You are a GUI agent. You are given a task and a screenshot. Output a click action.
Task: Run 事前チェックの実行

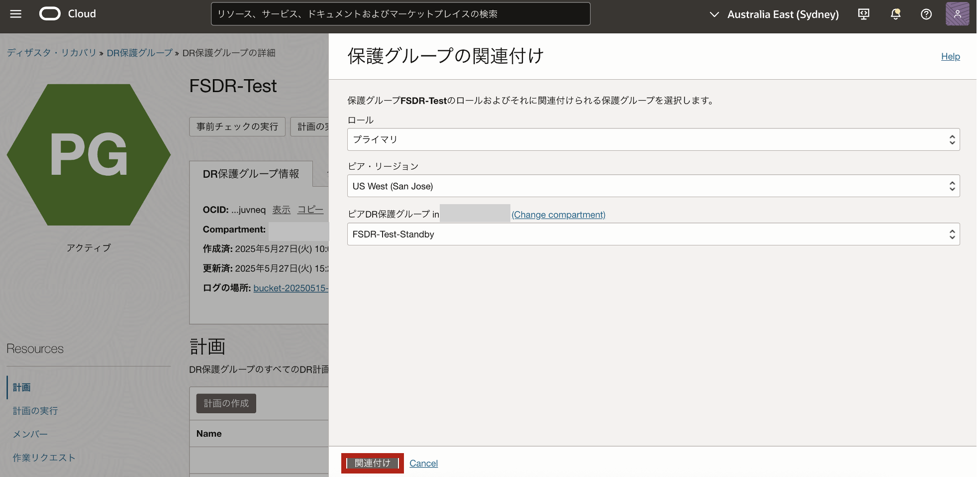click(x=237, y=127)
